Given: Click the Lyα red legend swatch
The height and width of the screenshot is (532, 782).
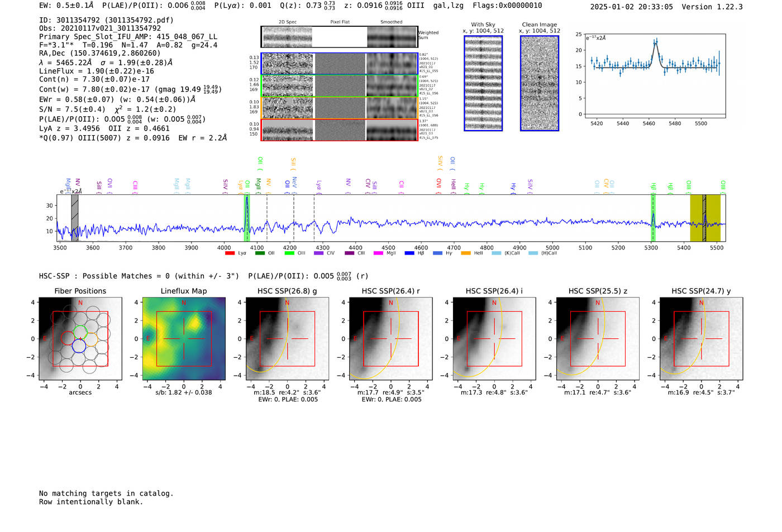Looking at the screenshot, I should 229,253.
